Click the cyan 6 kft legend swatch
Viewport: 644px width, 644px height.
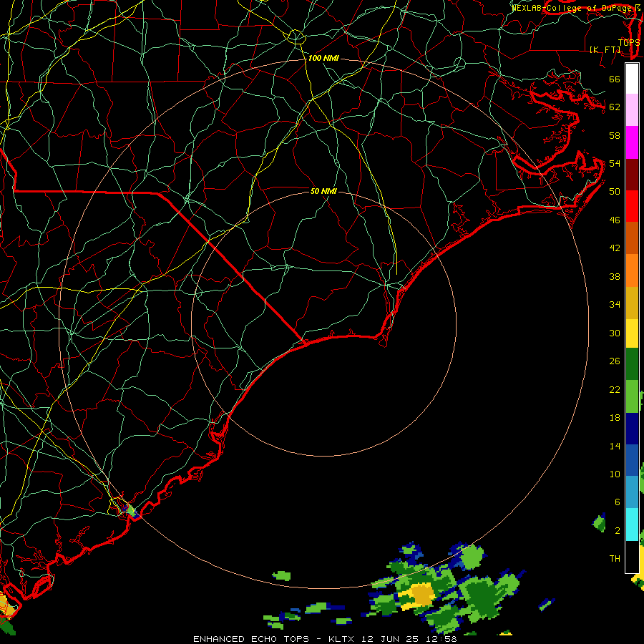tap(632, 525)
